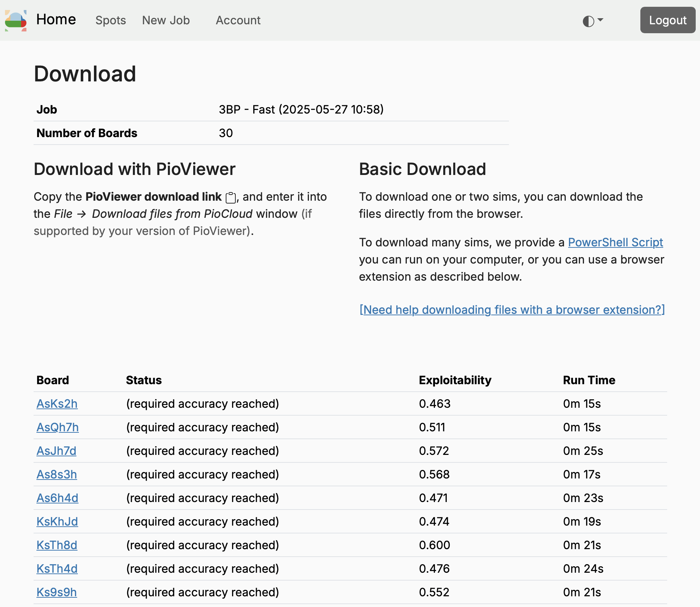
Task: Download the AsQh7h board file
Action: (x=57, y=427)
